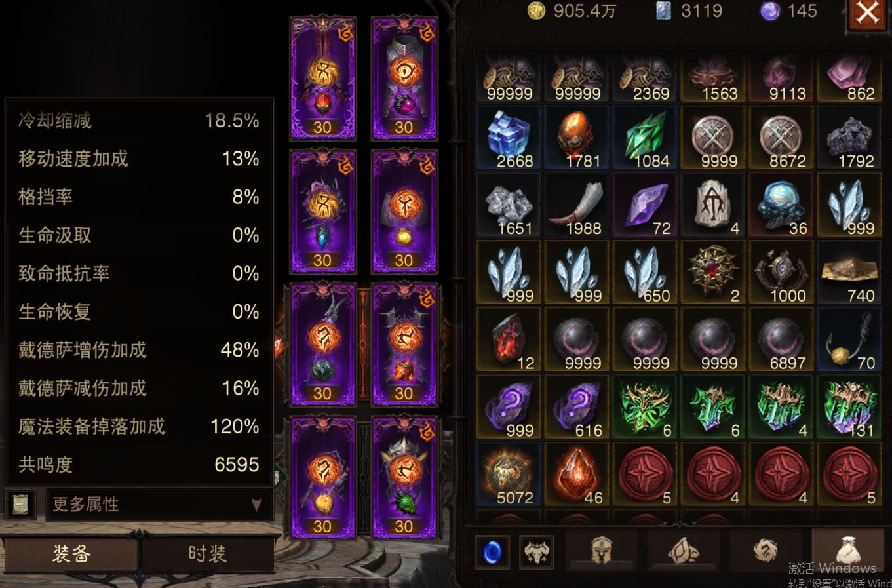Image resolution: width=892 pixels, height=588 pixels.
Task: Select the blue ring filter icon
Action: [x=492, y=552]
